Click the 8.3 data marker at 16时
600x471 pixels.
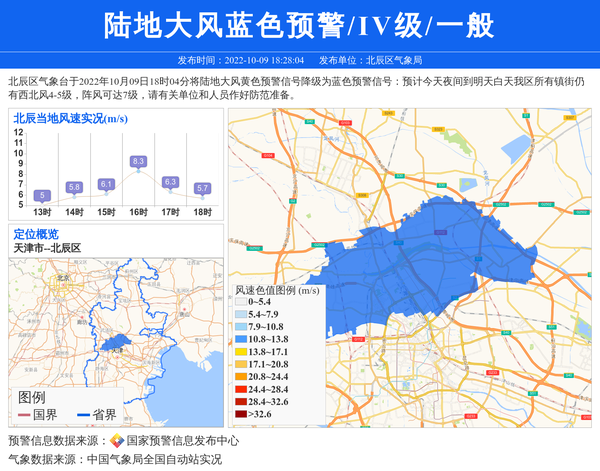point(138,161)
